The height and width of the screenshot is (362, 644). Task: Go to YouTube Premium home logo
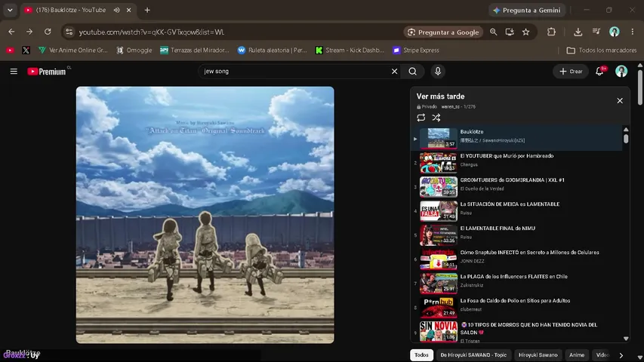click(x=47, y=72)
